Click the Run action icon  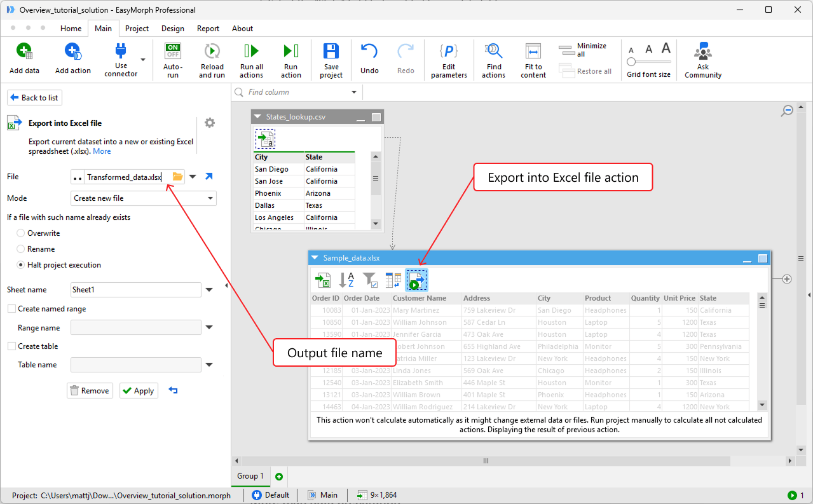[x=291, y=51]
